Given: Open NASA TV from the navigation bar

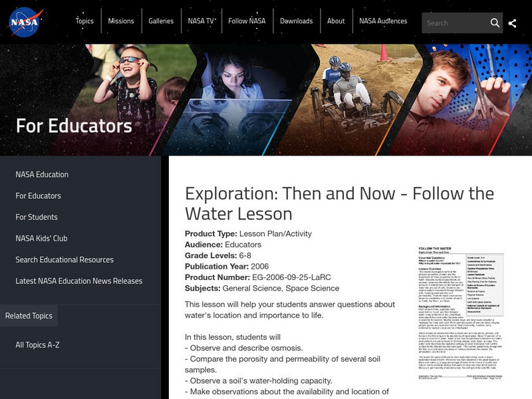Looking at the screenshot, I should pyautogui.click(x=199, y=21).
